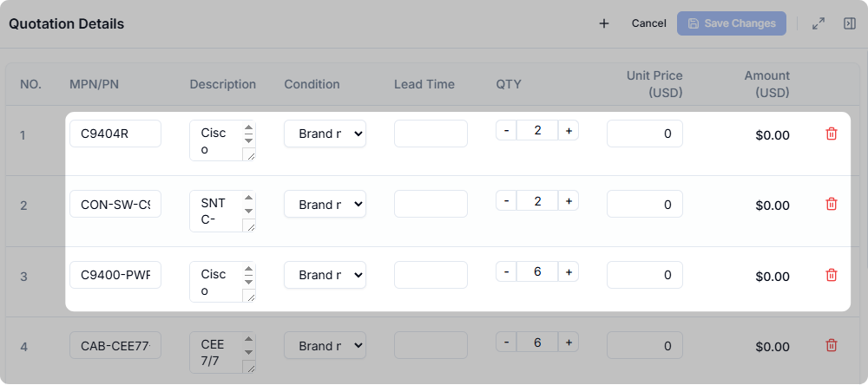
Task: Click the plus icon to add a row
Action: point(604,23)
